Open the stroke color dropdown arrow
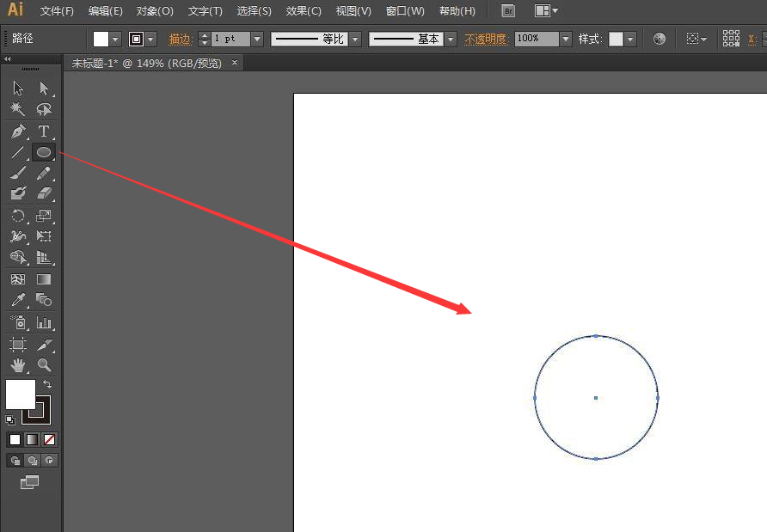 [x=150, y=40]
